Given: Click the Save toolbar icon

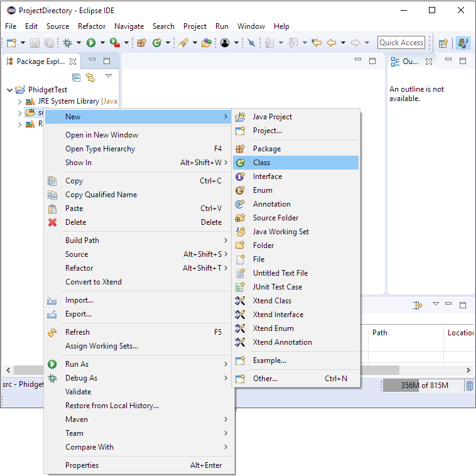Looking at the screenshot, I should (35, 43).
